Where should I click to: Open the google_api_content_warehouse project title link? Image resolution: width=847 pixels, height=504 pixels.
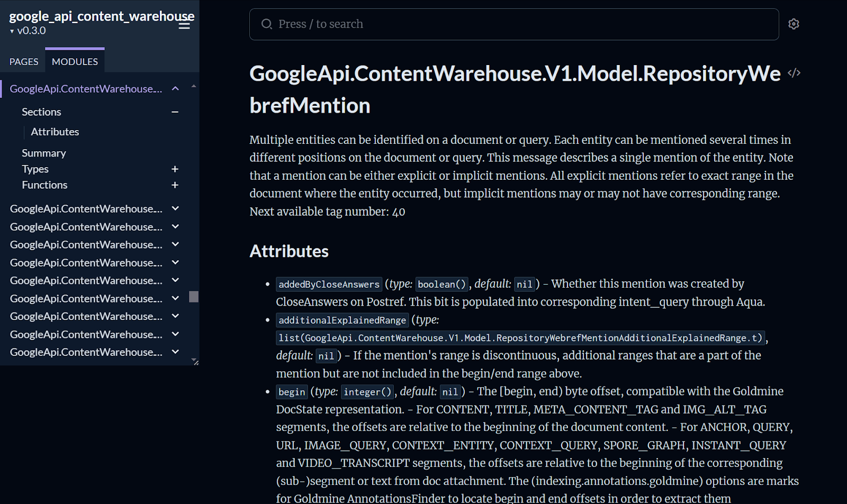coord(102,16)
